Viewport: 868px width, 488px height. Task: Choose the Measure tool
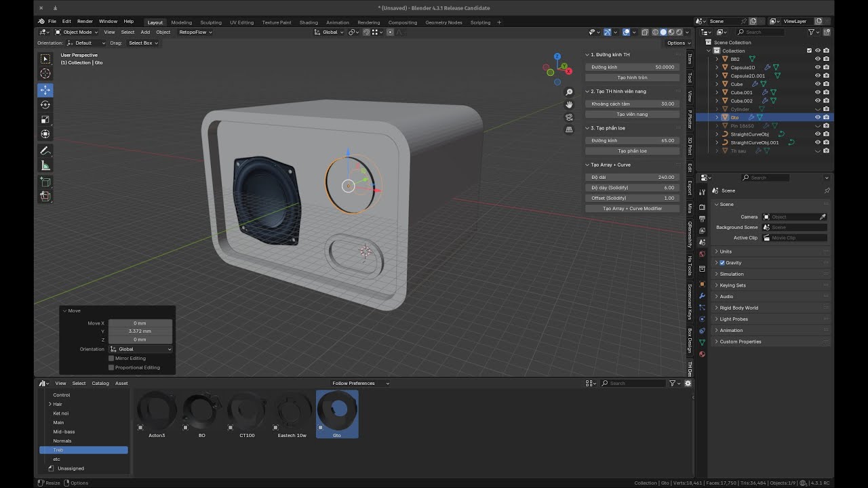[x=45, y=165]
